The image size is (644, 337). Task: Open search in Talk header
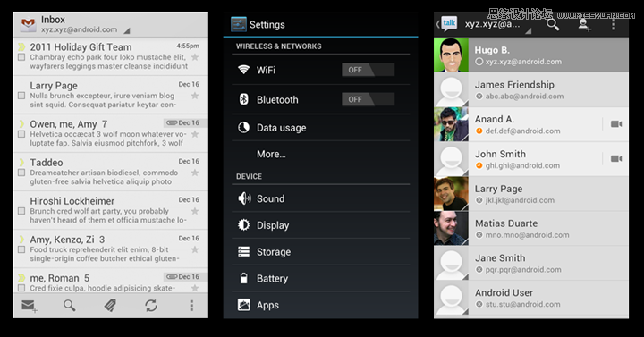pos(553,25)
